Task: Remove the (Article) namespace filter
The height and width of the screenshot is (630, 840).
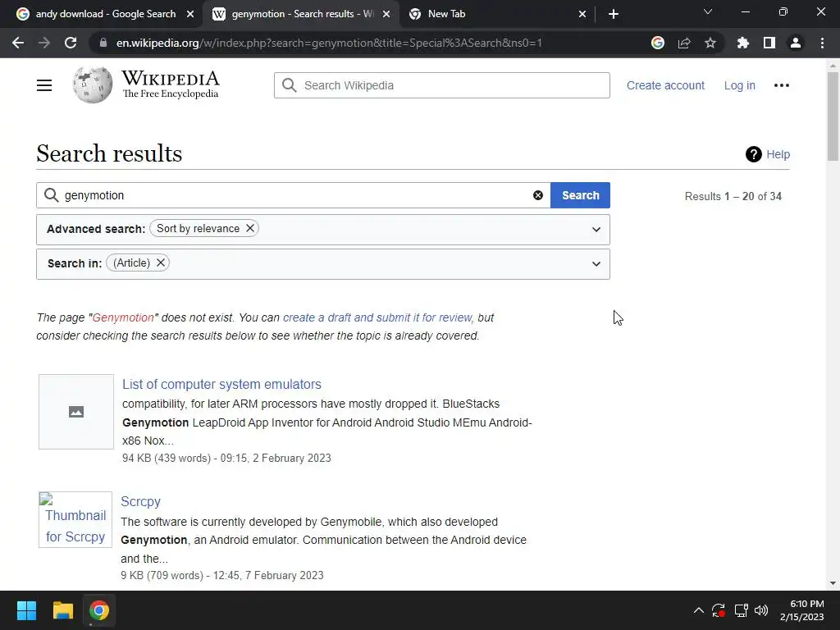Action: click(160, 263)
